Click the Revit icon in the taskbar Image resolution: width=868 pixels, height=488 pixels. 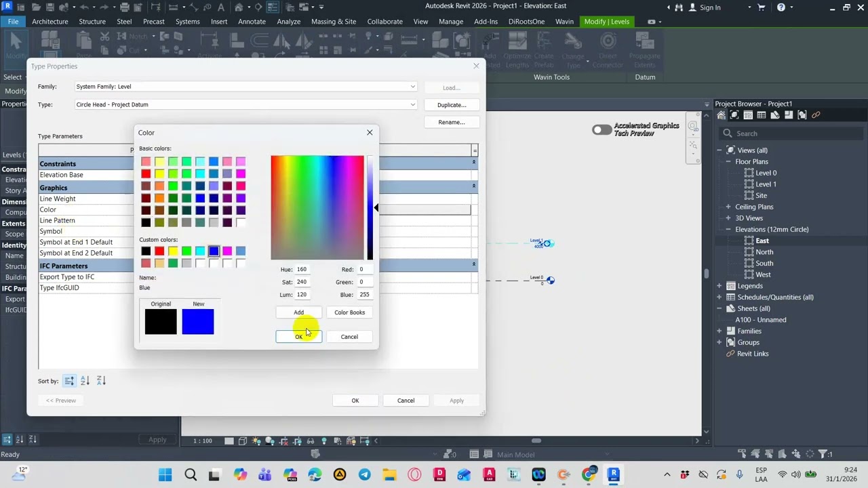tap(614, 474)
